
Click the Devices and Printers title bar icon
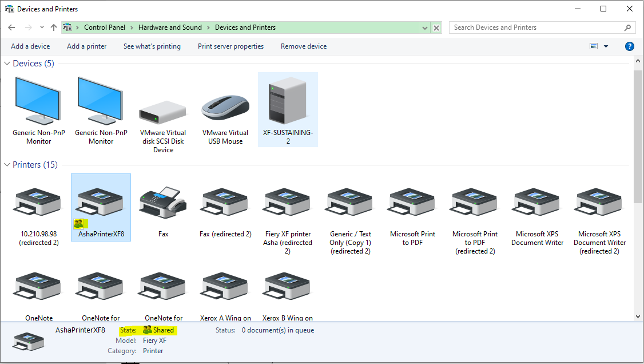[x=10, y=9]
